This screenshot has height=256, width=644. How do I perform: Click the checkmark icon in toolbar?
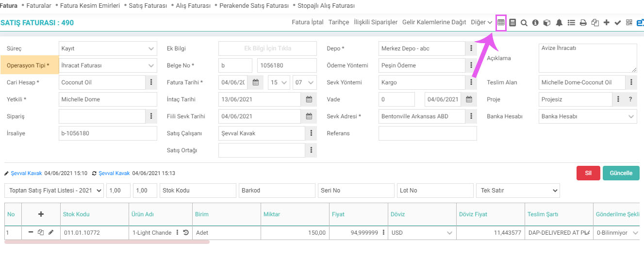[x=618, y=22]
